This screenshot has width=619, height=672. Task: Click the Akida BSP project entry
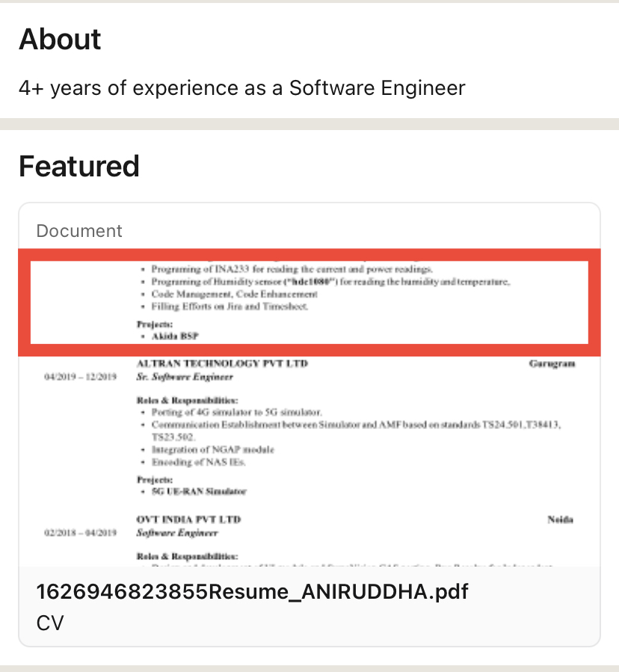point(175,336)
